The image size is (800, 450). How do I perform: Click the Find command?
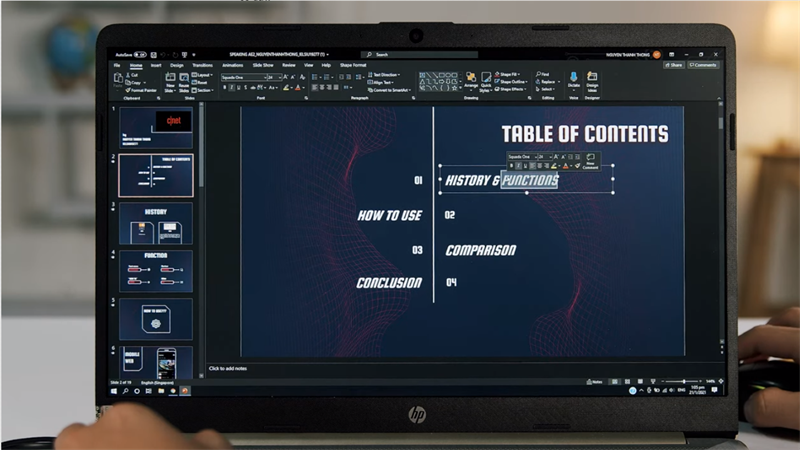[x=543, y=74]
